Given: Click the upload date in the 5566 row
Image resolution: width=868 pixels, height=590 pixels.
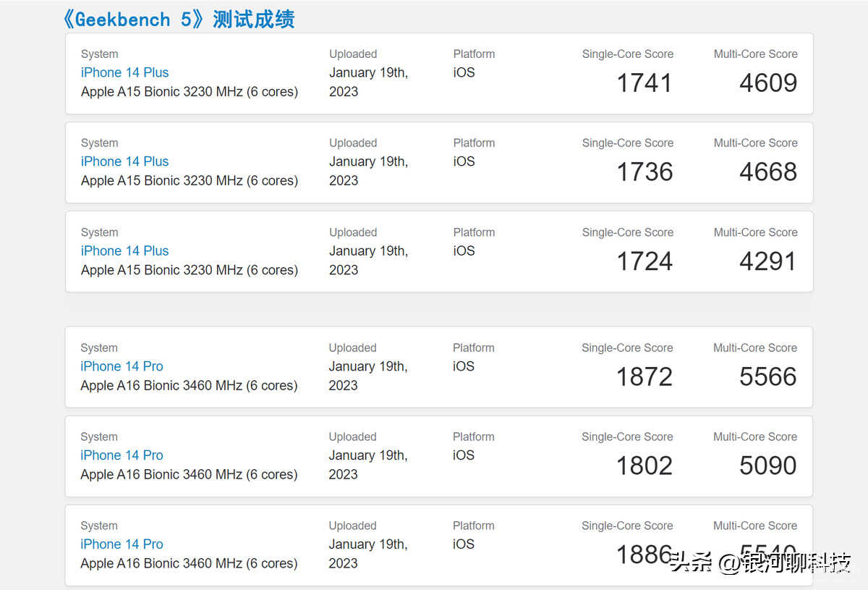Looking at the screenshot, I should (x=368, y=376).
